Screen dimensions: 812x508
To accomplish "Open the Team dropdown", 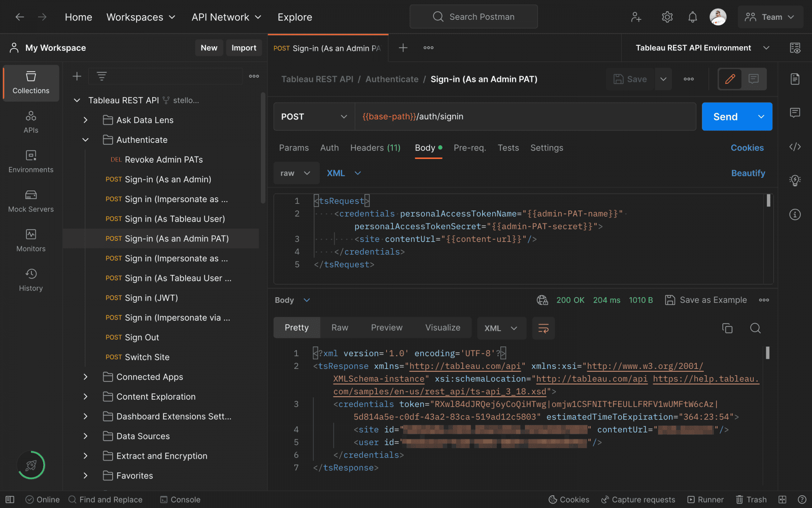I will click(x=770, y=17).
